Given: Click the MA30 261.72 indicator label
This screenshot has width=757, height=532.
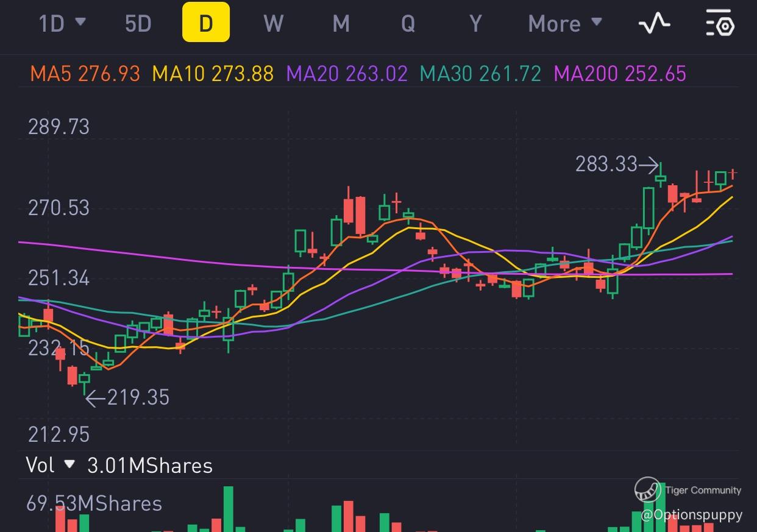Looking at the screenshot, I should (x=481, y=74).
